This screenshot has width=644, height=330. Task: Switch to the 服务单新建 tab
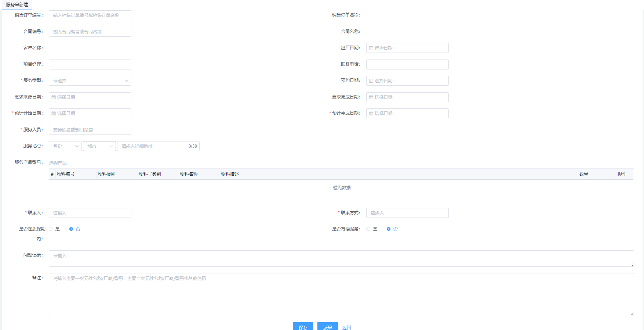pyautogui.click(x=17, y=5)
